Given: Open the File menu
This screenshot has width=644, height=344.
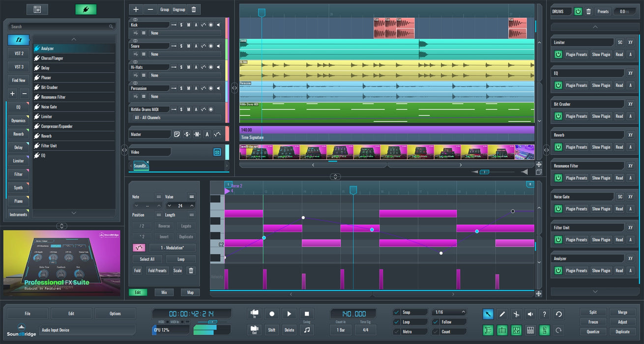Looking at the screenshot, I should (x=28, y=314).
